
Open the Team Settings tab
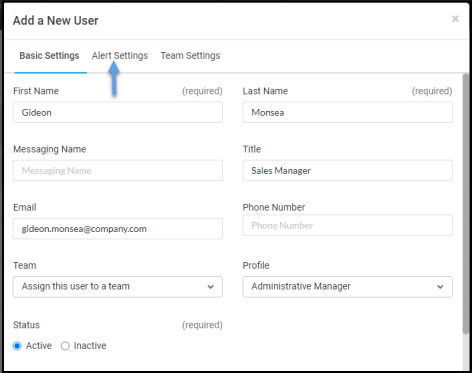click(x=190, y=56)
